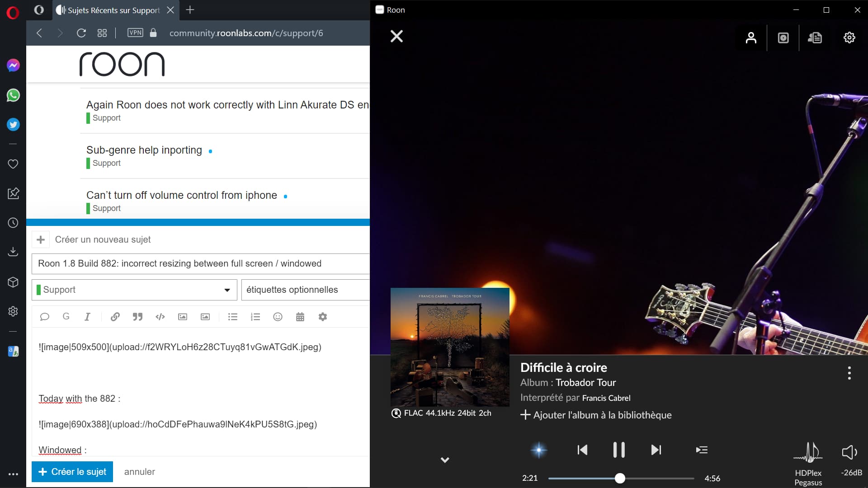Open Opera downloads sidebar icon
868x488 pixels.
pyautogui.click(x=13, y=252)
